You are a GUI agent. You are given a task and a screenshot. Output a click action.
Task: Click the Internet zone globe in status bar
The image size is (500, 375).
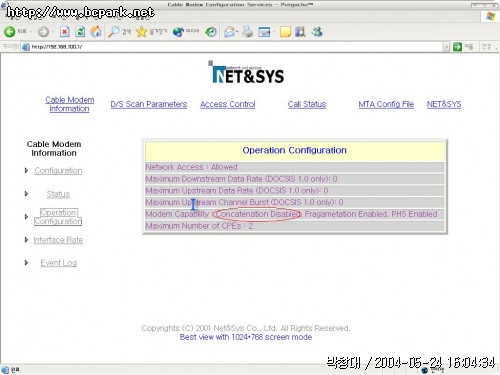(425, 370)
